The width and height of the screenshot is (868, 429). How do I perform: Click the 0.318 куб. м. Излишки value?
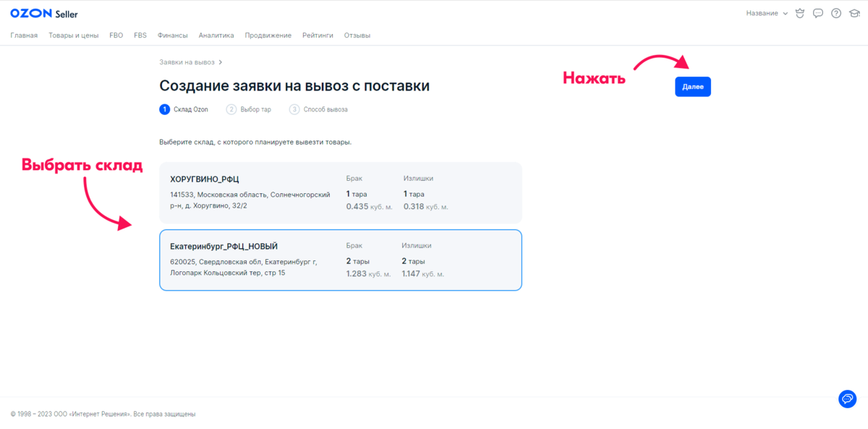pyautogui.click(x=425, y=206)
